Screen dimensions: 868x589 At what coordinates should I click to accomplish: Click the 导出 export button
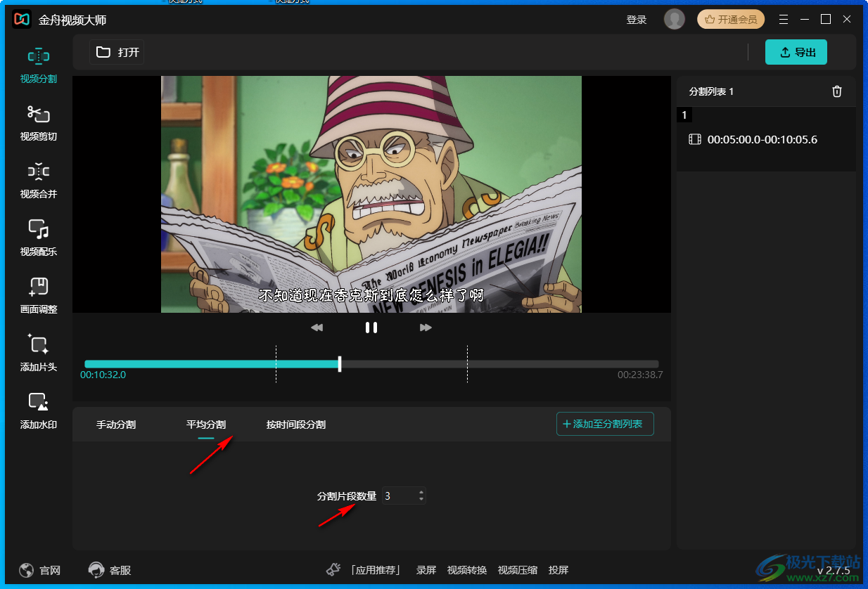[796, 52]
